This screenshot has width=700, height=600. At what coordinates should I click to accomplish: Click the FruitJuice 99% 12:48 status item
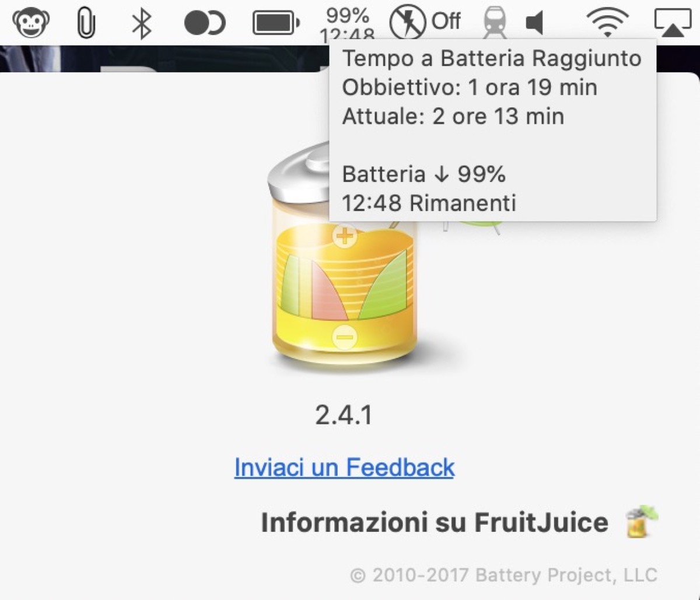(347, 24)
